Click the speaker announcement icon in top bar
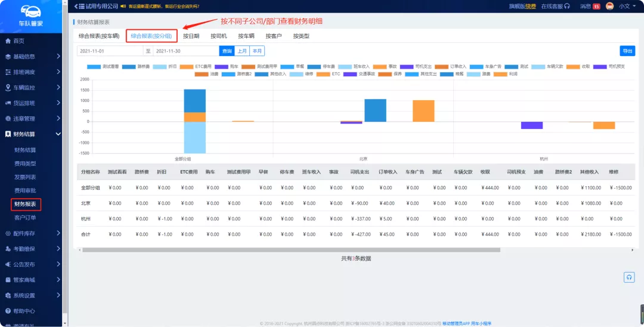The height and width of the screenshot is (327, 644). click(x=123, y=6)
